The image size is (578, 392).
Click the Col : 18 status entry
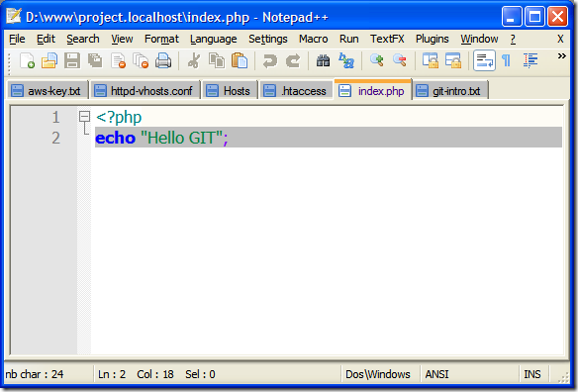[155, 374]
